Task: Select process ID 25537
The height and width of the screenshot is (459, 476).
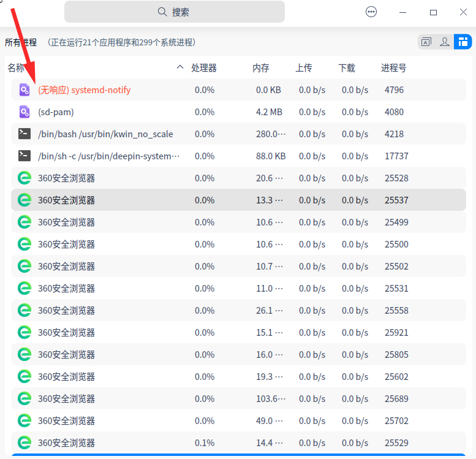Action: pos(396,200)
